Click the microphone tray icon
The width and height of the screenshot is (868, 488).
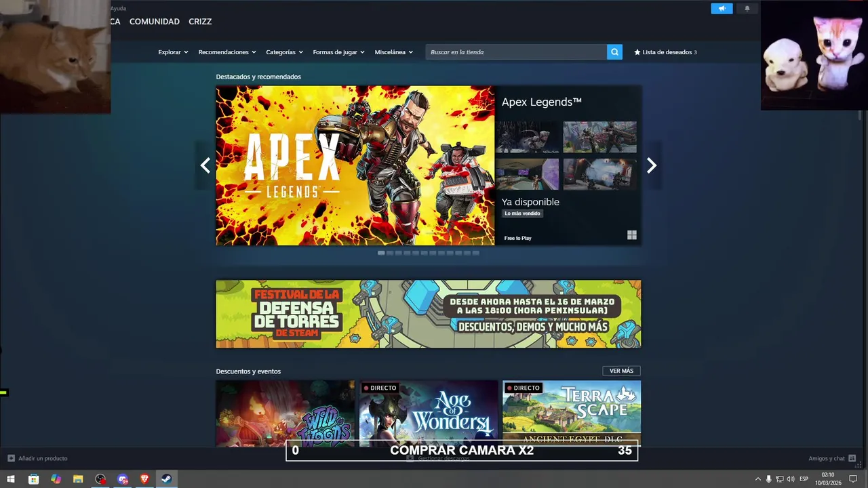click(768, 479)
